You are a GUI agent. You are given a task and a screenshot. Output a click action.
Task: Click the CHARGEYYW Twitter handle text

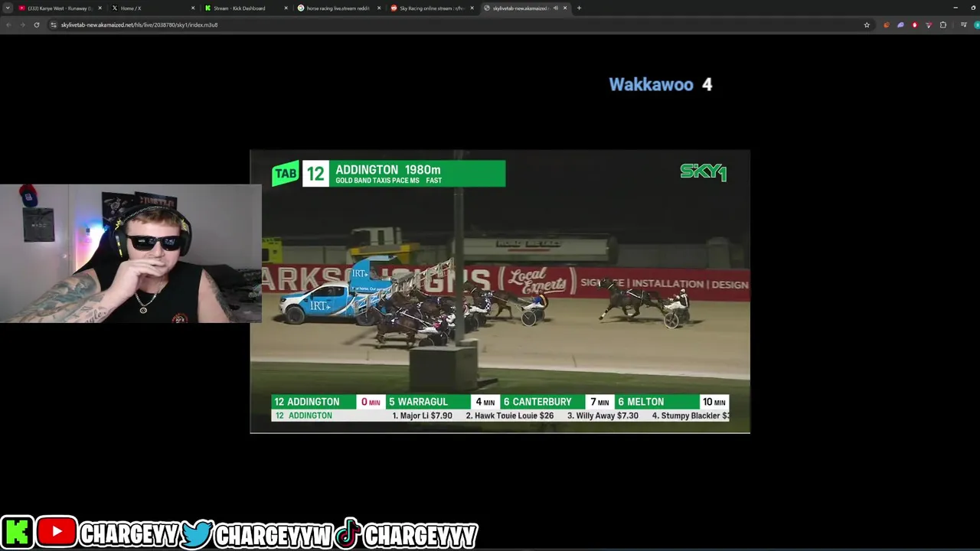coord(273,535)
